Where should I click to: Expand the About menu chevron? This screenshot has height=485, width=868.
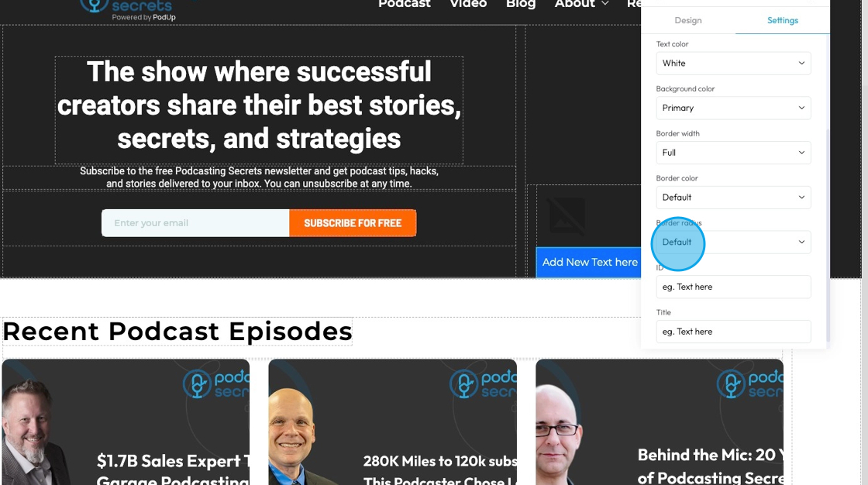[605, 4]
